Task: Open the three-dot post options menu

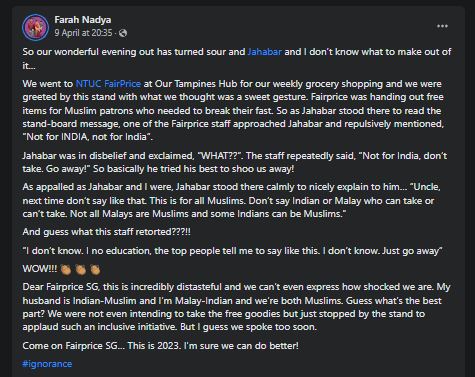Action: [442, 26]
